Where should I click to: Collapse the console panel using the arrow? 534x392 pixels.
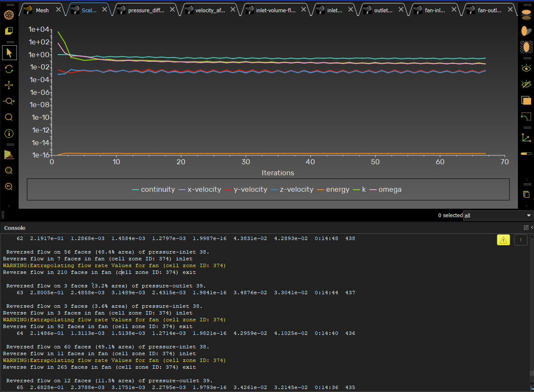tap(532, 228)
